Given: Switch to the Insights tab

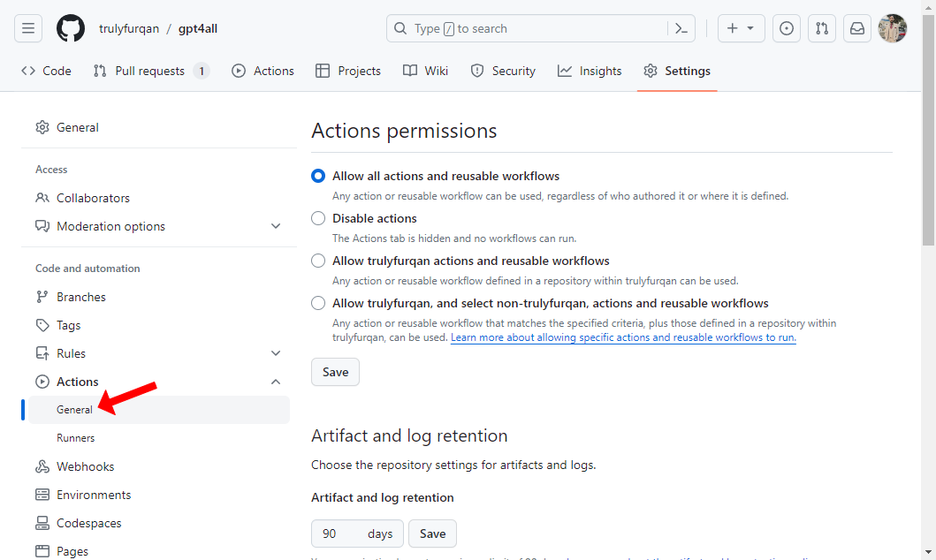Looking at the screenshot, I should (590, 71).
